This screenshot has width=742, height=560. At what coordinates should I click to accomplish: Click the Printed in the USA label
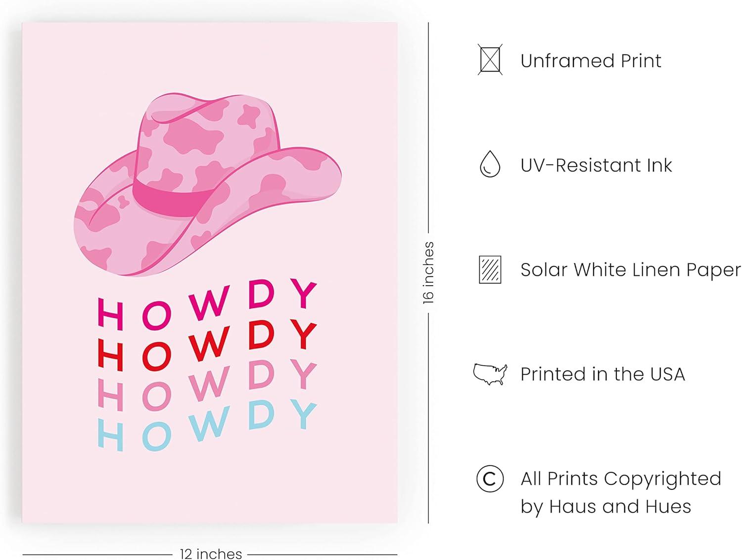pyautogui.click(x=603, y=374)
